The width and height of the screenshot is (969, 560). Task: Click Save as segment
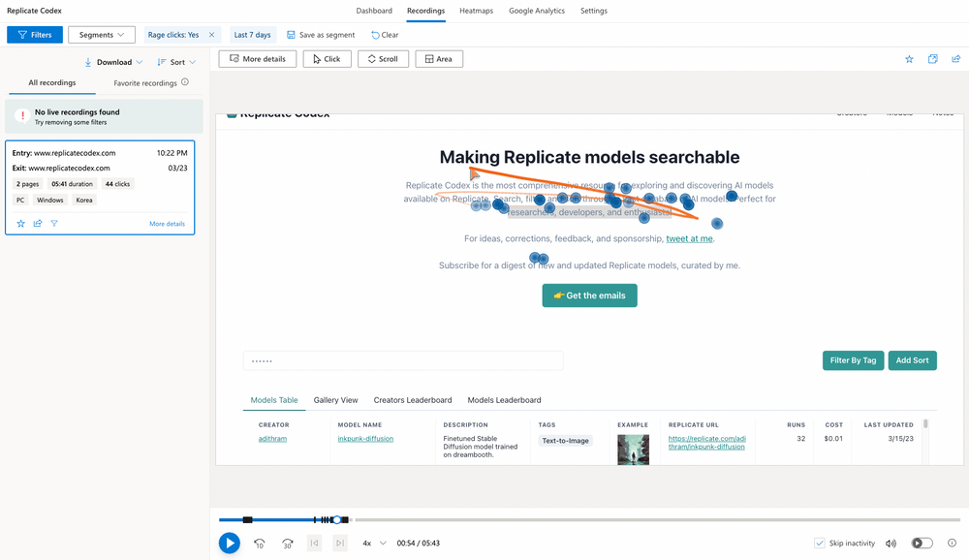point(321,35)
